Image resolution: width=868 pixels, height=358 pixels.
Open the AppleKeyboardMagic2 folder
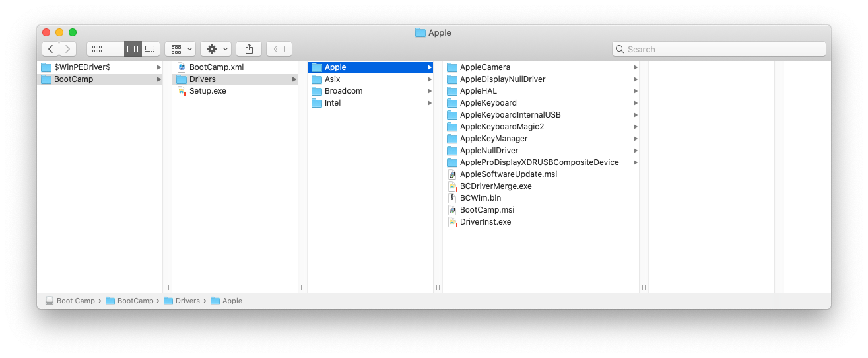pos(541,127)
